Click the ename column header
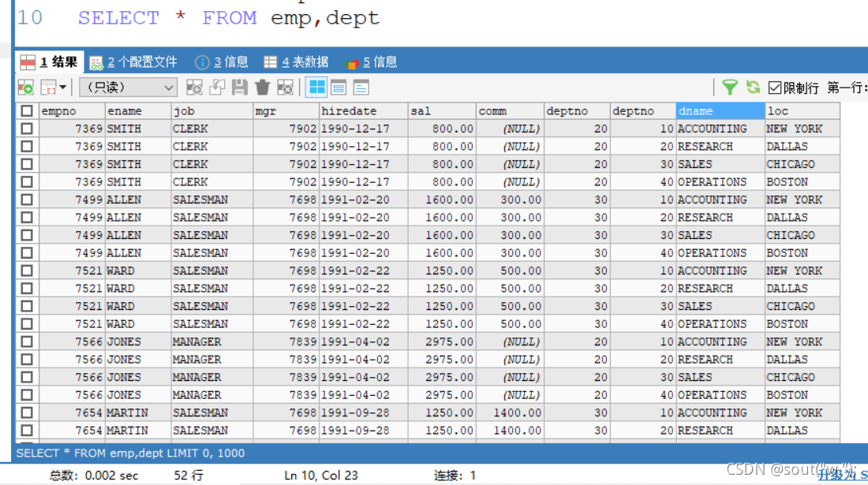The width and height of the screenshot is (868, 485). pos(138,110)
